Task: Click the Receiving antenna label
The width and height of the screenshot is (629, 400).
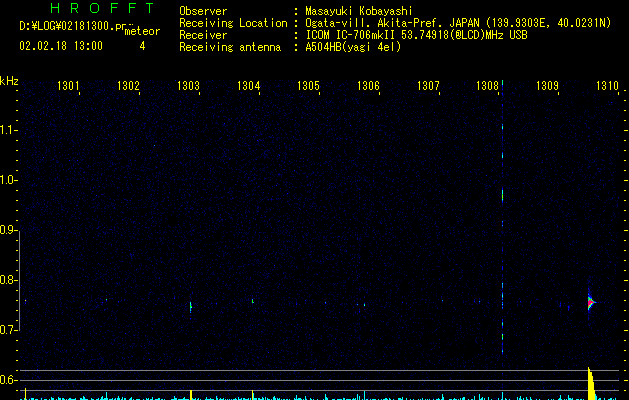Action: point(230,47)
